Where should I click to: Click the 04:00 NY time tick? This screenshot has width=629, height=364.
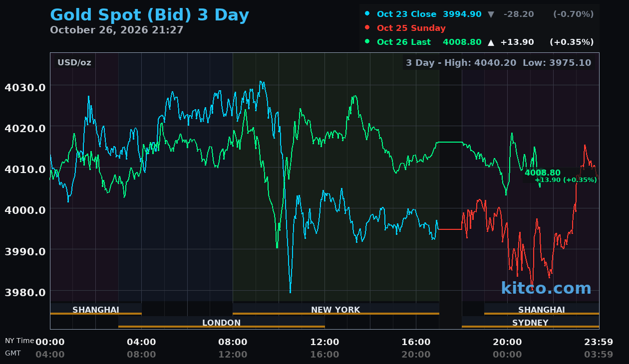click(x=141, y=342)
